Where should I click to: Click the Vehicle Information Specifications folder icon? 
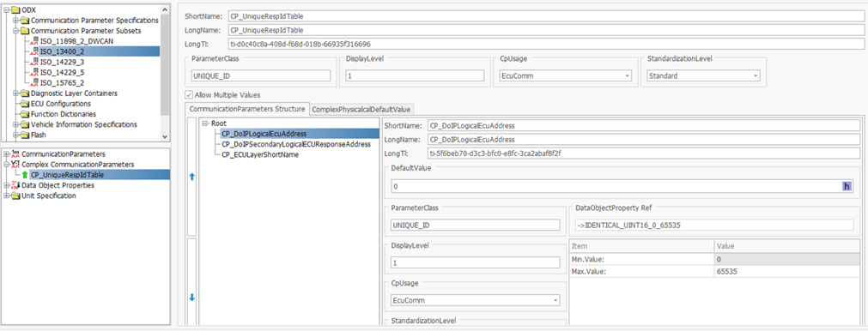click(x=24, y=124)
